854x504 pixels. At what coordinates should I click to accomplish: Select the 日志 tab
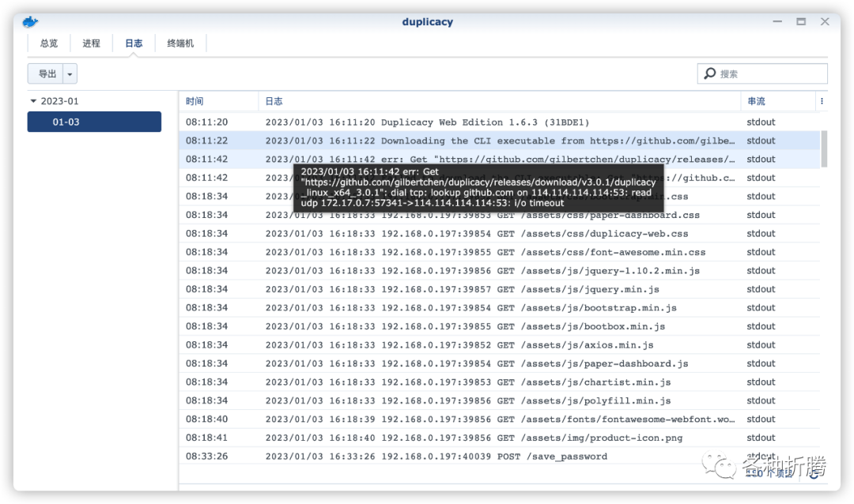click(134, 43)
